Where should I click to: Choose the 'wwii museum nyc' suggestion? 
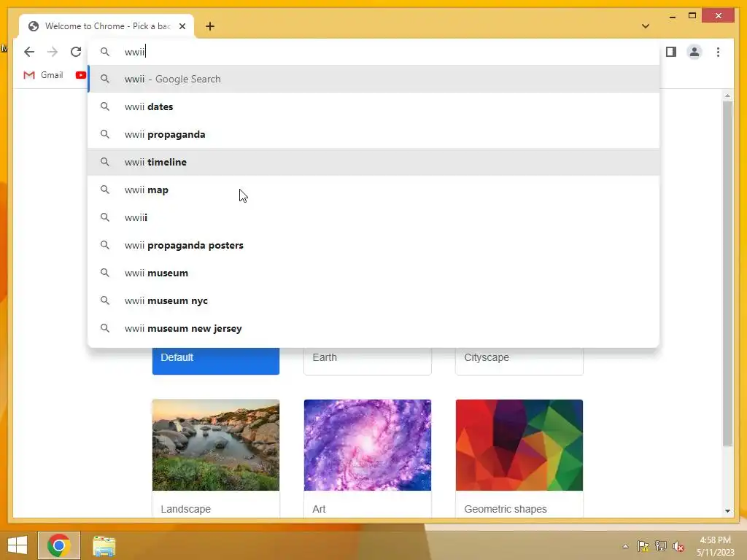(373, 300)
